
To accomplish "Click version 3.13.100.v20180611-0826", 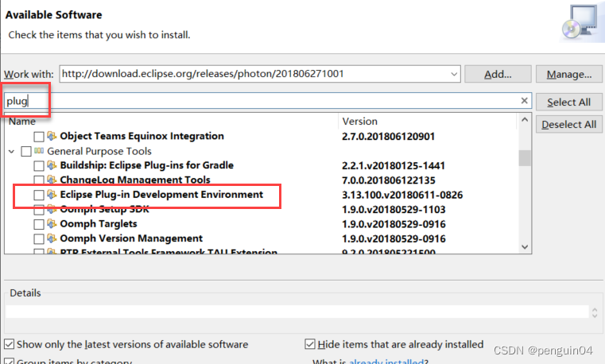I will (x=402, y=195).
